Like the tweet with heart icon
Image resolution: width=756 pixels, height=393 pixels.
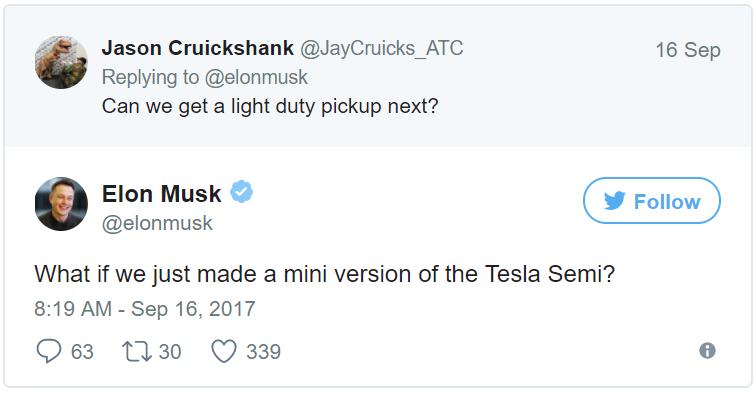[x=224, y=351]
